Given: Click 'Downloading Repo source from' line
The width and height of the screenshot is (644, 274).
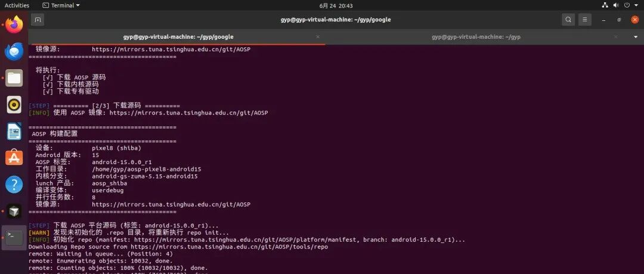Looking at the screenshot, I should click(178, 247).
